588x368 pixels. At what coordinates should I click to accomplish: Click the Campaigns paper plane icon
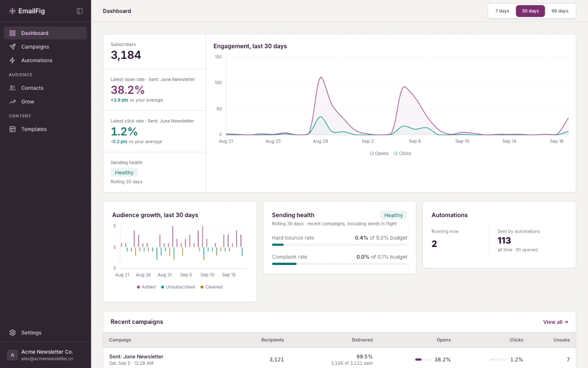(12, 47)
